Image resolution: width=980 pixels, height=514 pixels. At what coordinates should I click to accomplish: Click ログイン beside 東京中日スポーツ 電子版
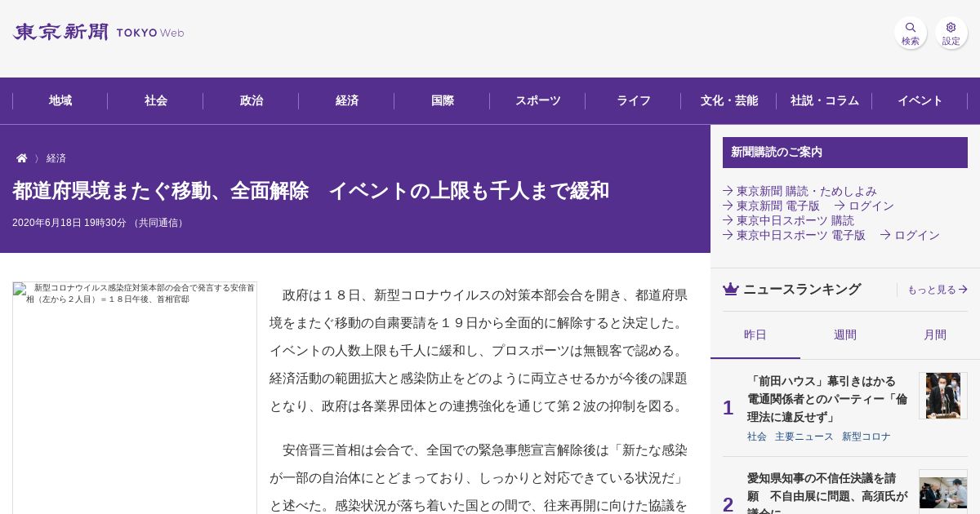pyautogui.click(x=910, y=235)
